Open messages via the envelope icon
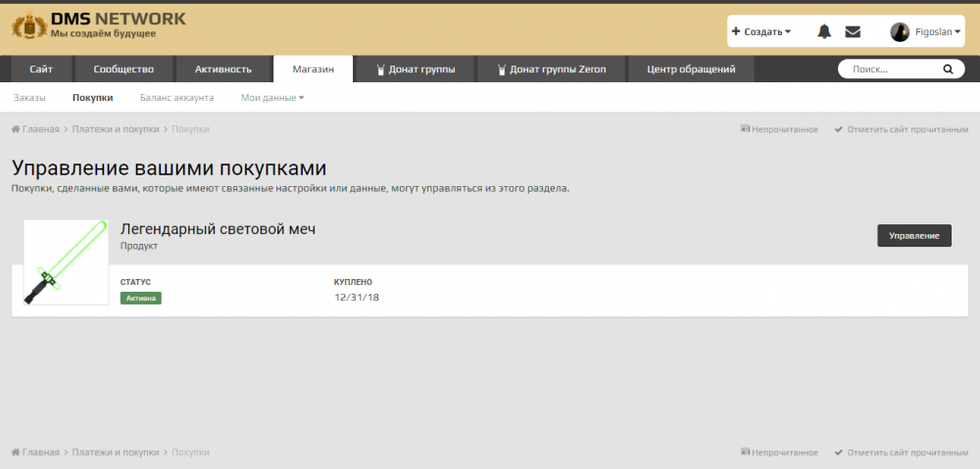This screenshot has width=980, height=469. (853, 32)
